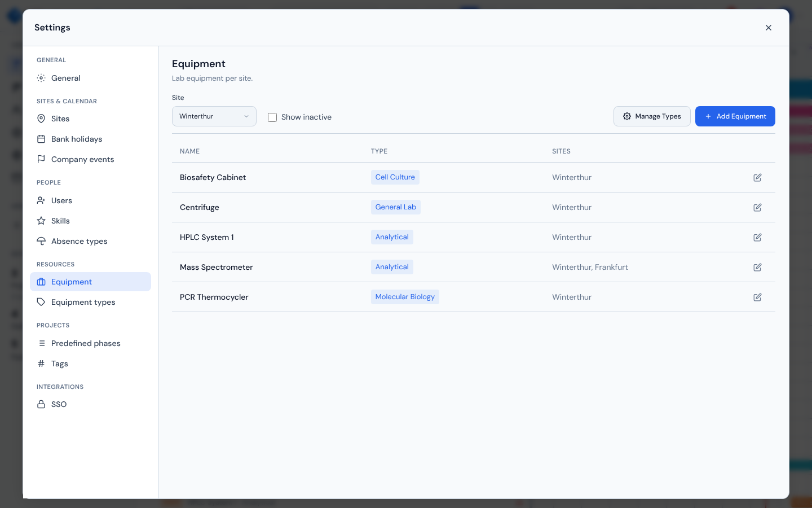Go to Predefined phases
The image size is (812, 508).
click(x=90, y=343)
